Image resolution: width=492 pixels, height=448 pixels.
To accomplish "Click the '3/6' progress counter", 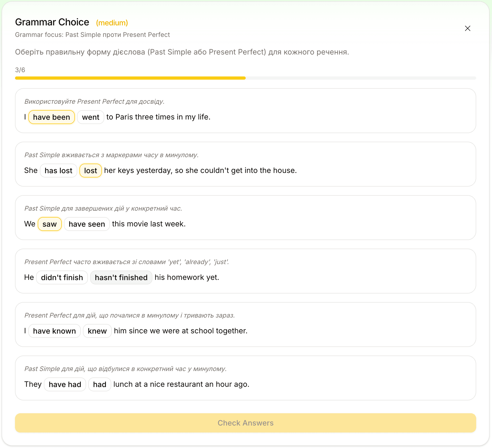I will [x=20, y=70].
